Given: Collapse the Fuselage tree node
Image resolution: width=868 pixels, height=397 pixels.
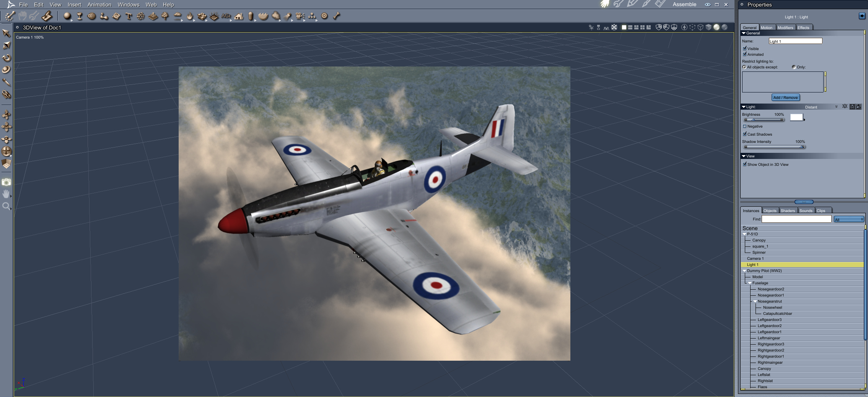Looking at the screenshot, I should click(x=750, y=283).
